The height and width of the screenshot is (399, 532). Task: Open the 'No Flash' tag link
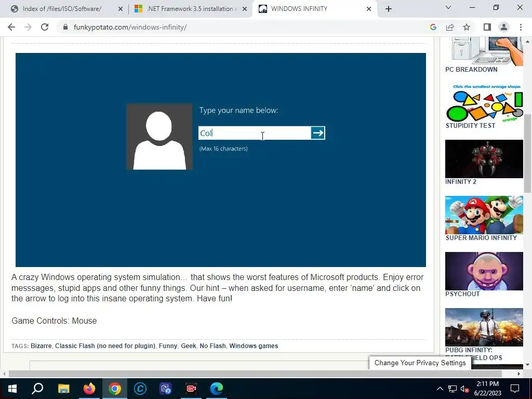coord(212,345)
